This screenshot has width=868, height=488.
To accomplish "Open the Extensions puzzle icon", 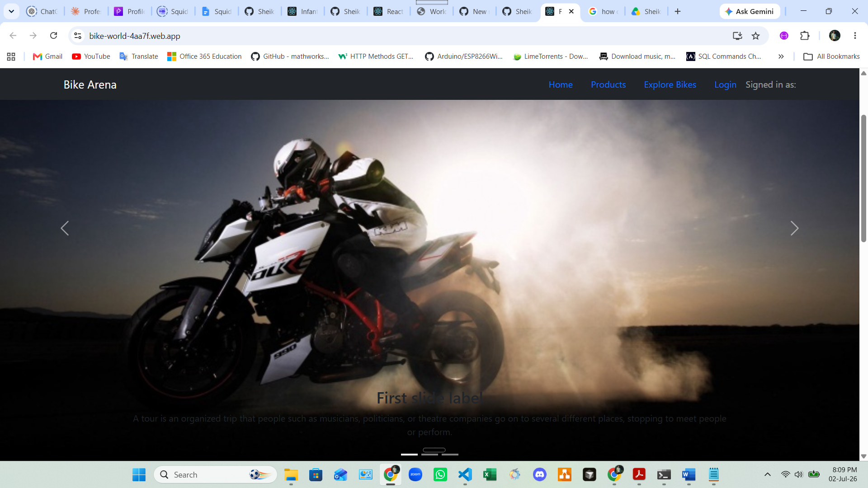I will tap(805, 36).
